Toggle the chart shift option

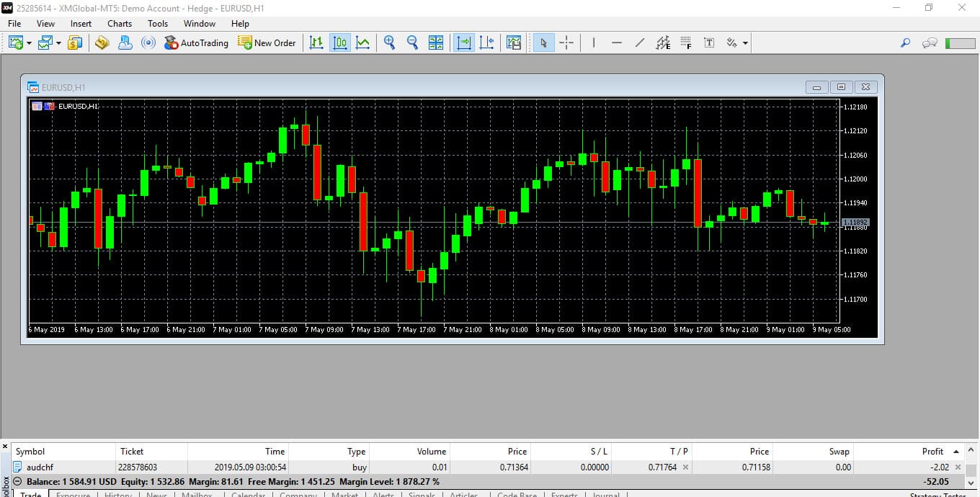[x=486, y=42]
